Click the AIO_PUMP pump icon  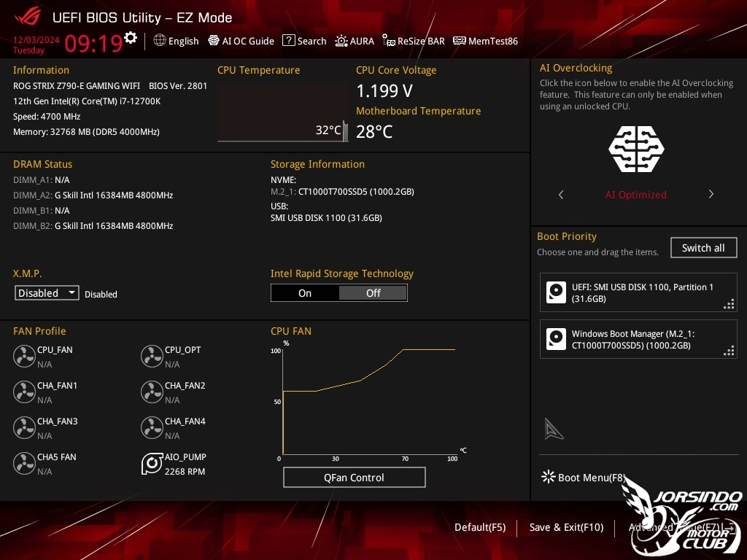pyautogui.click(x=152, y=463)
